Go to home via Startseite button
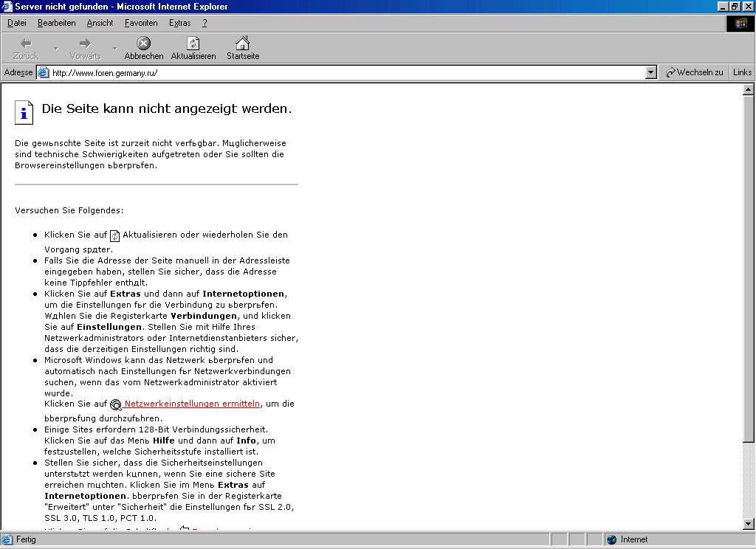756x549 pixels. point(242,49)
